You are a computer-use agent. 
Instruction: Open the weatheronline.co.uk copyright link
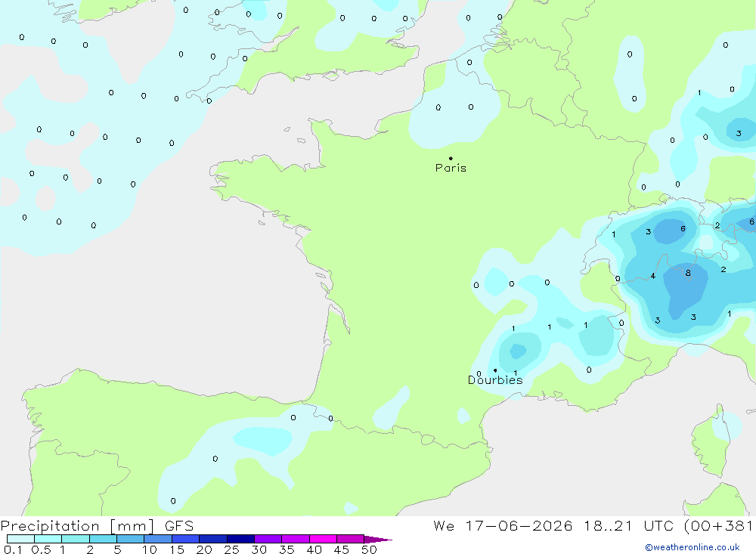[692, 547]
